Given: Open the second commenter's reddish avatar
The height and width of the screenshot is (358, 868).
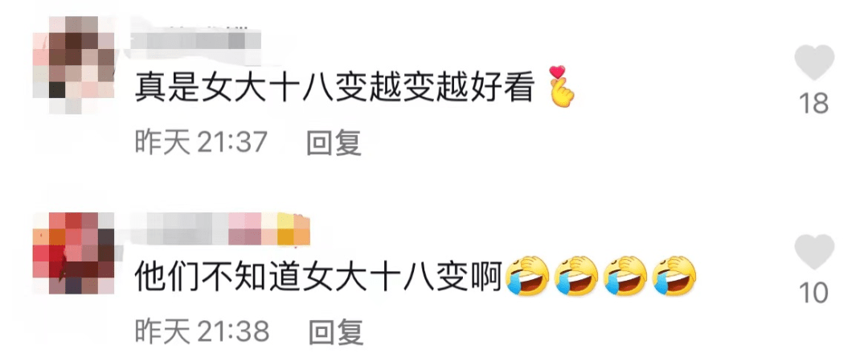Looking at the screenshot, I should click(x=74, y=253).
